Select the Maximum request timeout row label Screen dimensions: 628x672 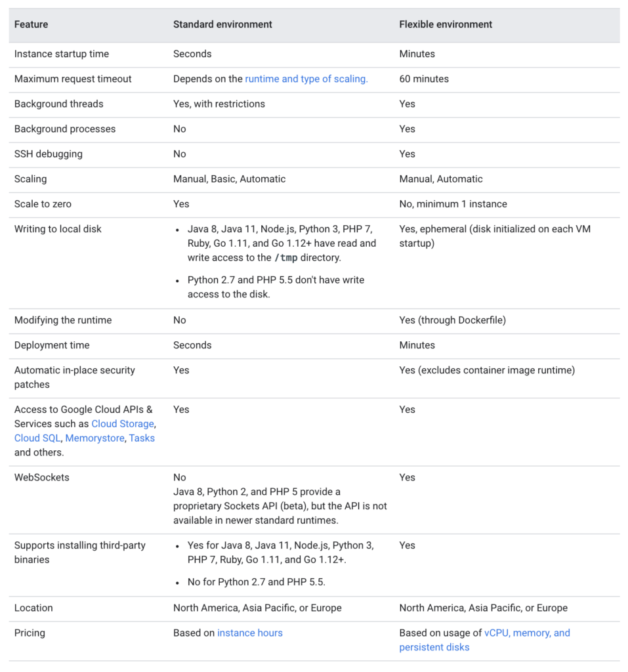(73, 79)
